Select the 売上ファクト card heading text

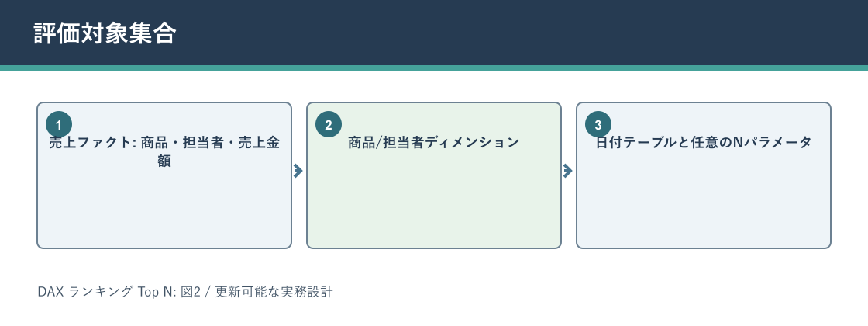(x=164, y=151)
